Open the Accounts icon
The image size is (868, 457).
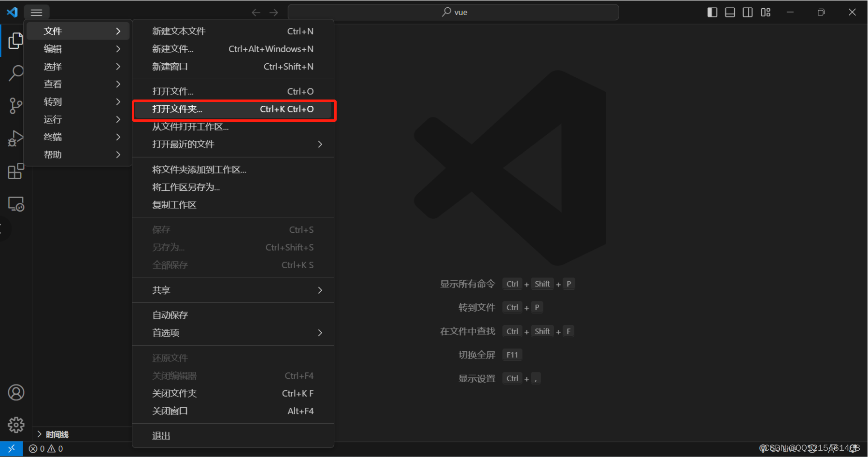16,392
